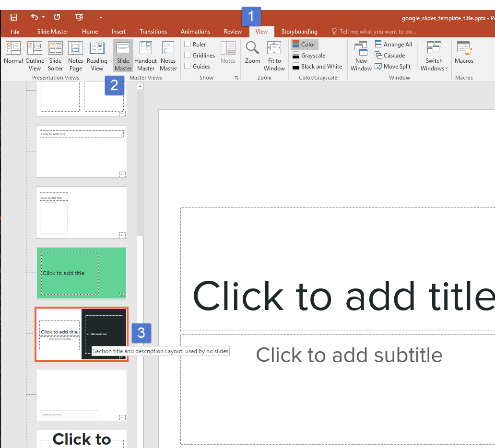The width and height of the screenshot is (495, 448).
Task: Click the Zoom magnifier tool
Action: tap(252, 53)
